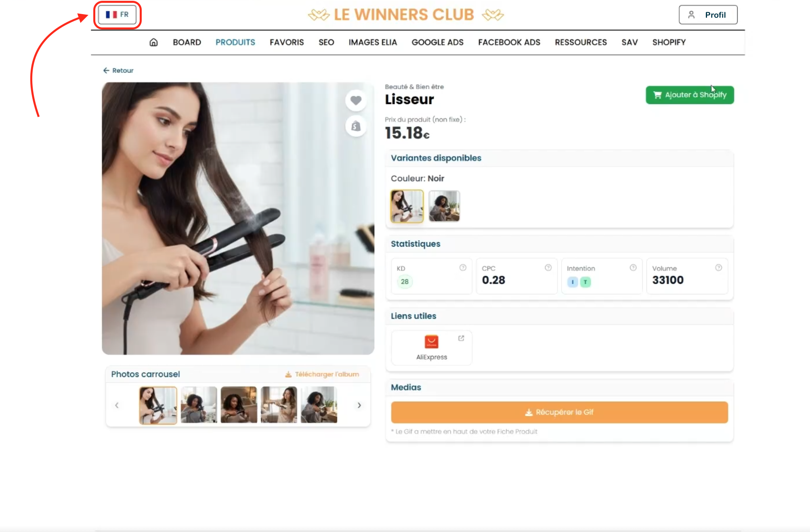
Task: Click the Ajouter à Shopify button
Action: 690,95
